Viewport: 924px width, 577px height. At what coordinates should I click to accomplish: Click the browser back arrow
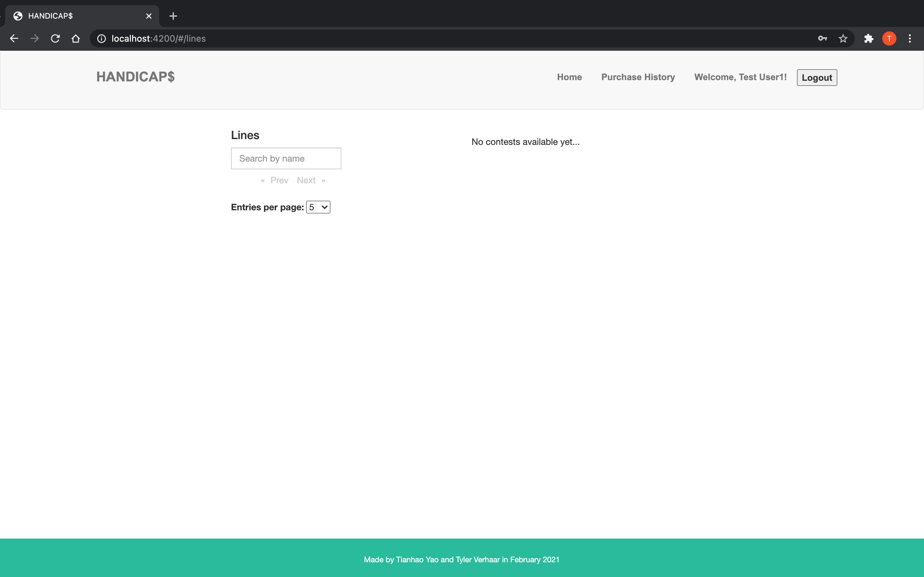tap(14, 38)
